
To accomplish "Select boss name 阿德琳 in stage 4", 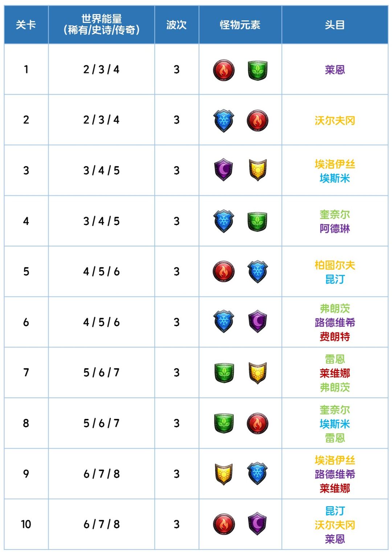I will pos(335,229).
